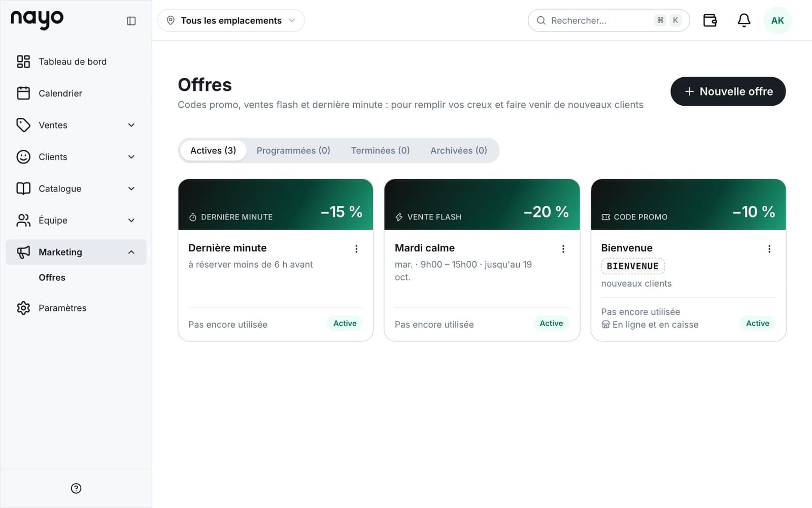Switch to the Programmées (0) tab

click(293, 150)
